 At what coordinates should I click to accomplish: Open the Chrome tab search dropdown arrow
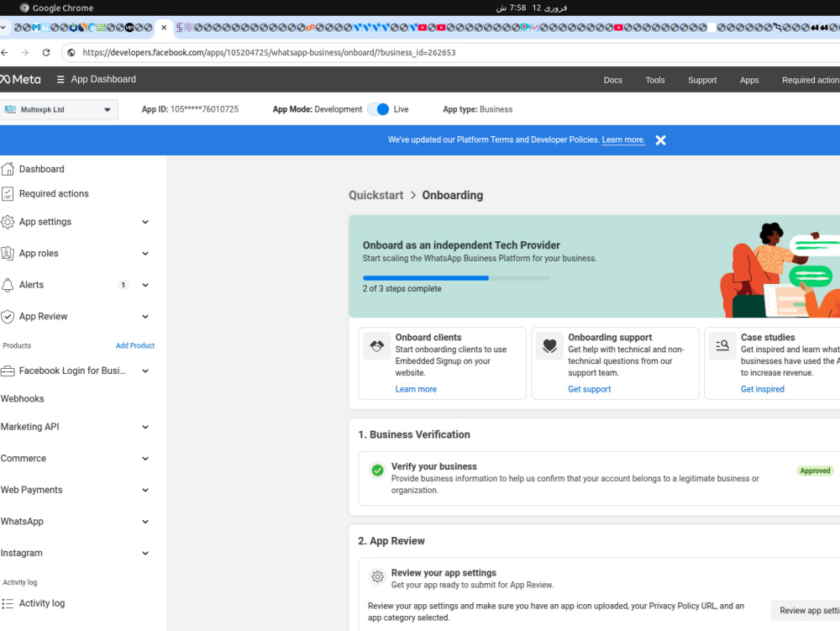(x=3, y=28)
